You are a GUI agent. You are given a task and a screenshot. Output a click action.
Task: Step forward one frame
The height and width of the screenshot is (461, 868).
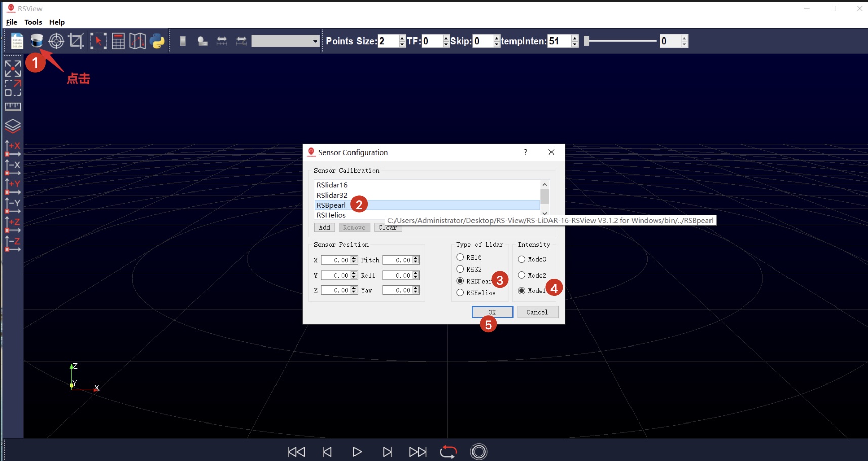tap(387, 452)
